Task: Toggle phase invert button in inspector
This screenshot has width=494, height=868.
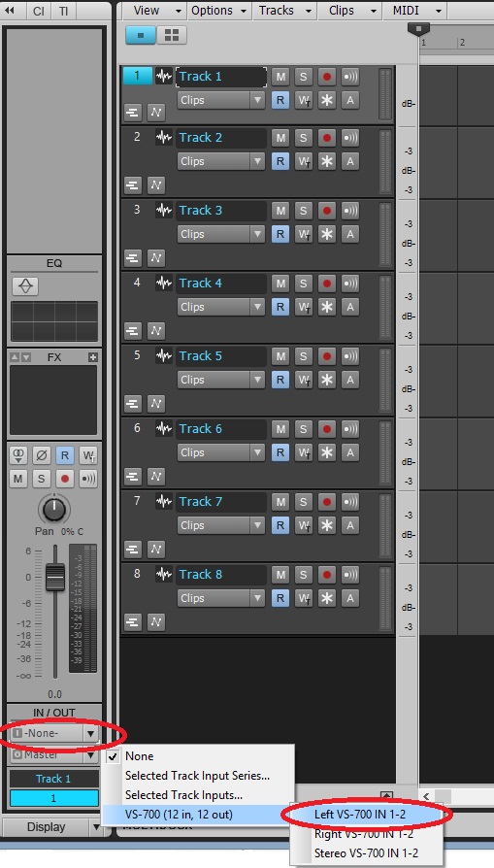Action: click(42, 455)
